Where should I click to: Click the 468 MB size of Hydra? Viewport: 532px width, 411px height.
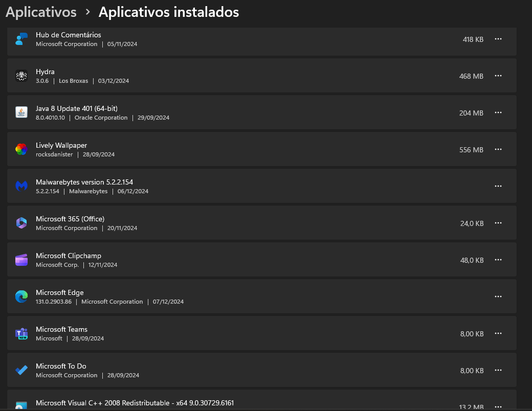click(471, 76)
